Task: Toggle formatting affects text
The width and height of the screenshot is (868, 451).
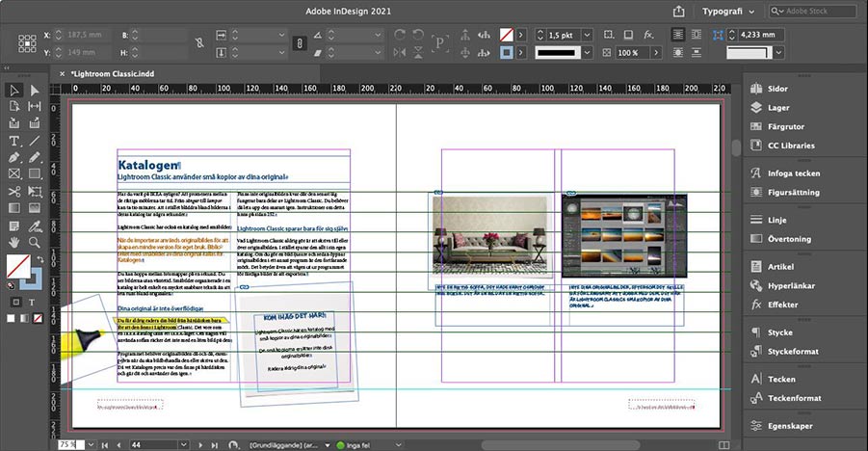Action: 32,302
